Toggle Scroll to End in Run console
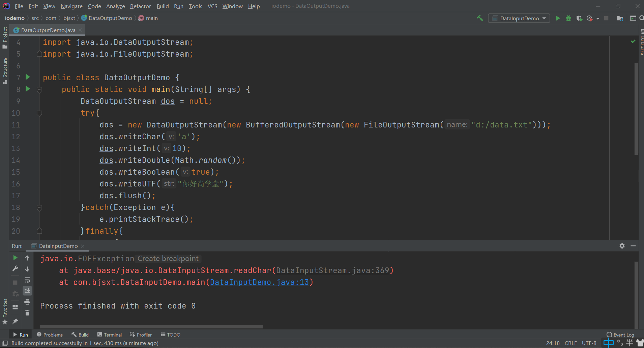Screen dimensions: 644x348 click(x=27, y=291)
